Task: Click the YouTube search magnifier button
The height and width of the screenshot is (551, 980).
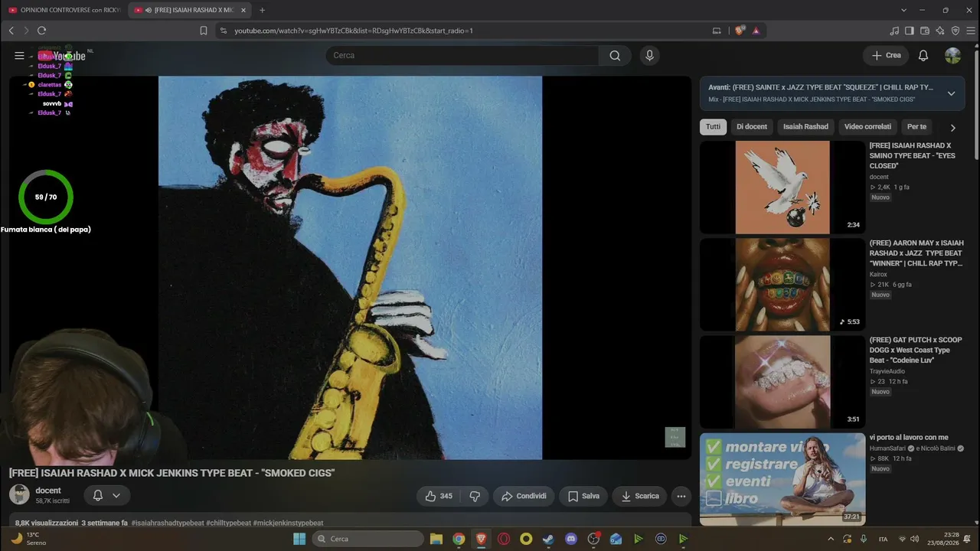Action: point(615,55)
